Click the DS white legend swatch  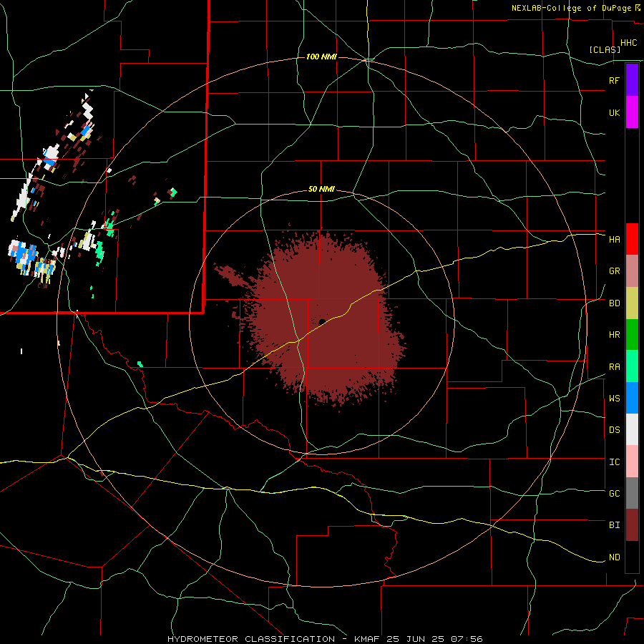[632, 429]
